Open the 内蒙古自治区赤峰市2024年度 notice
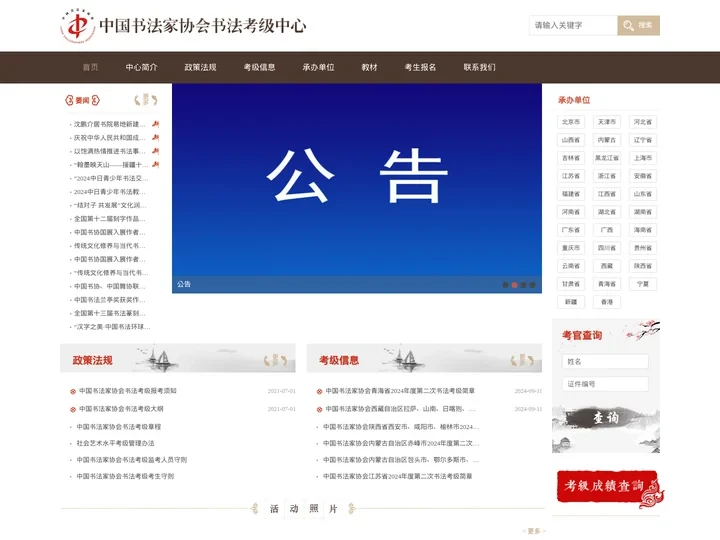 [x=401, y=444]
